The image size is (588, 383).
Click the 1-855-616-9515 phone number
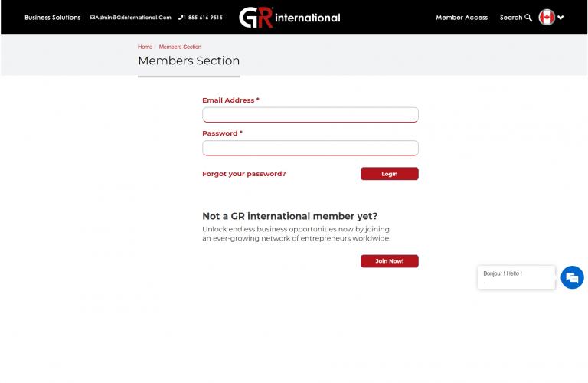(x=203, y=18)
